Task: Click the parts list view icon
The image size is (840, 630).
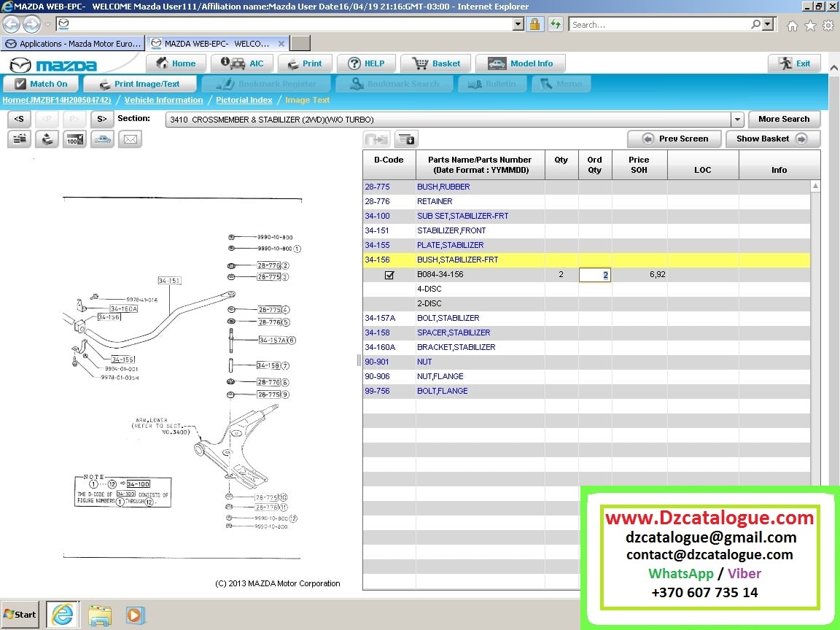Action: (19, 139)
